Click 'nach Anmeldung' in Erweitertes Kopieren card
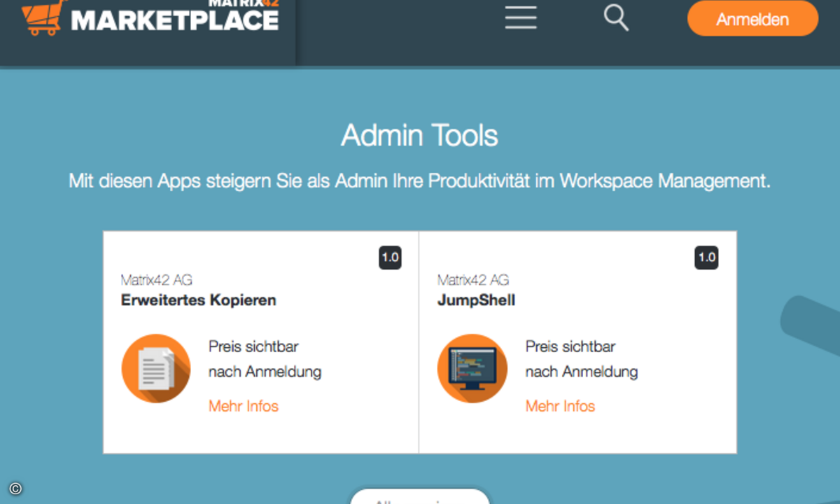 (265, 372)
